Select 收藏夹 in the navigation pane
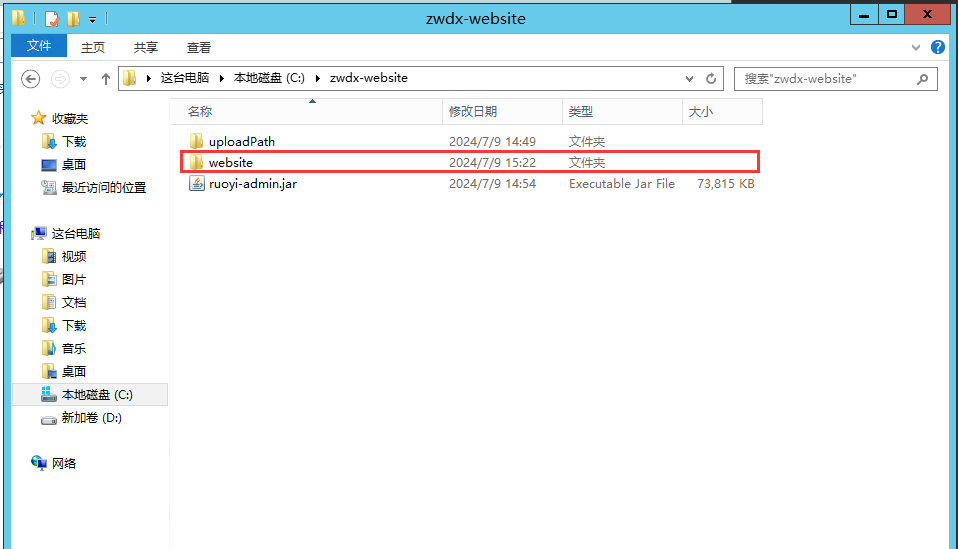The width and height of the screenshot is (958, 549). (x=70, y=118)
